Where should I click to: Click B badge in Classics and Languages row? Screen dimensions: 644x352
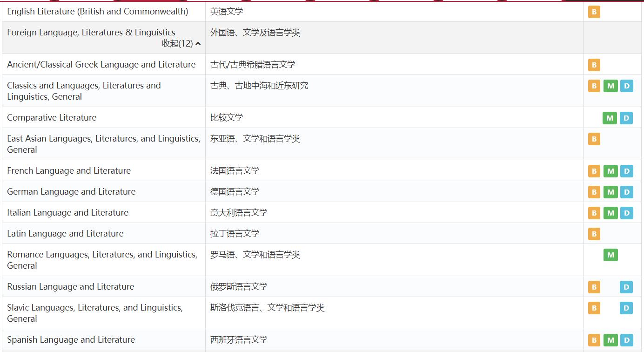pos(594,86)
